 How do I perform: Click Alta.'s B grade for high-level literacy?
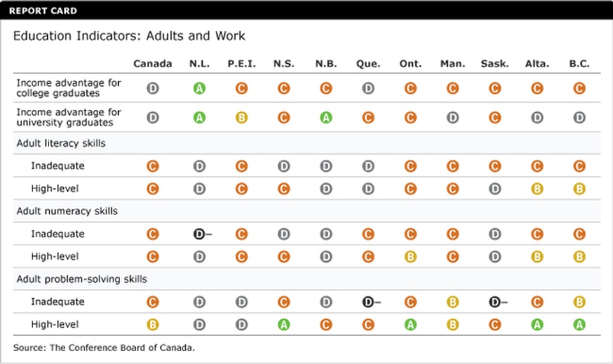[x=537, y=189]
